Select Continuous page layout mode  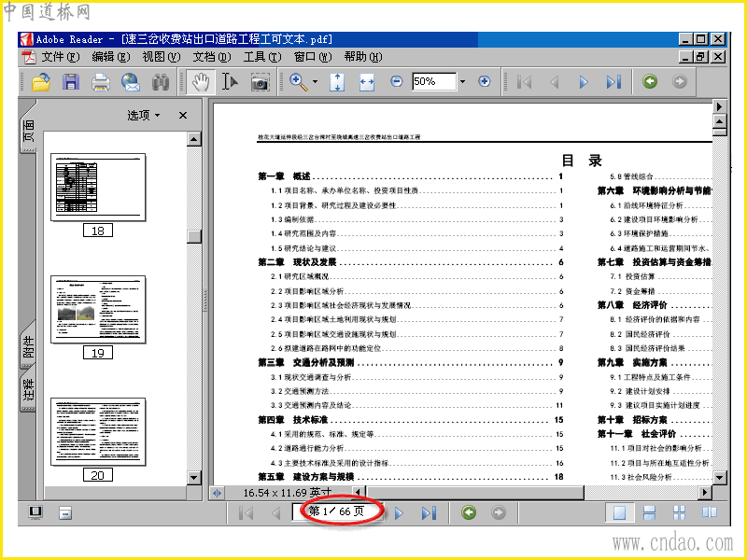click(x=649, y=512)
